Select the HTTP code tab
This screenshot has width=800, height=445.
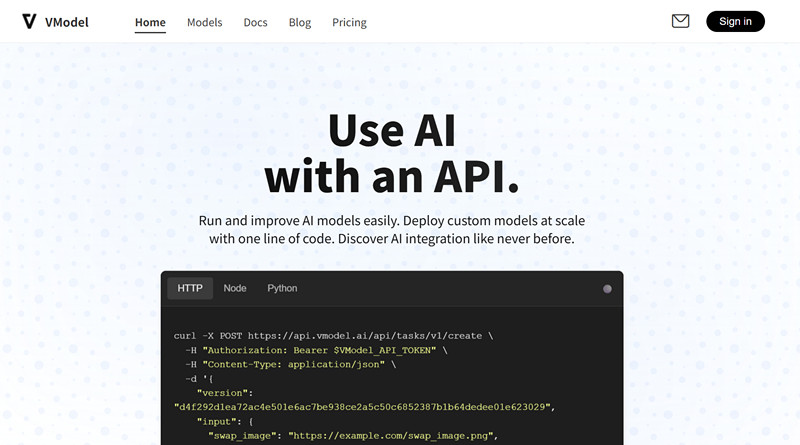pos(190,288)
